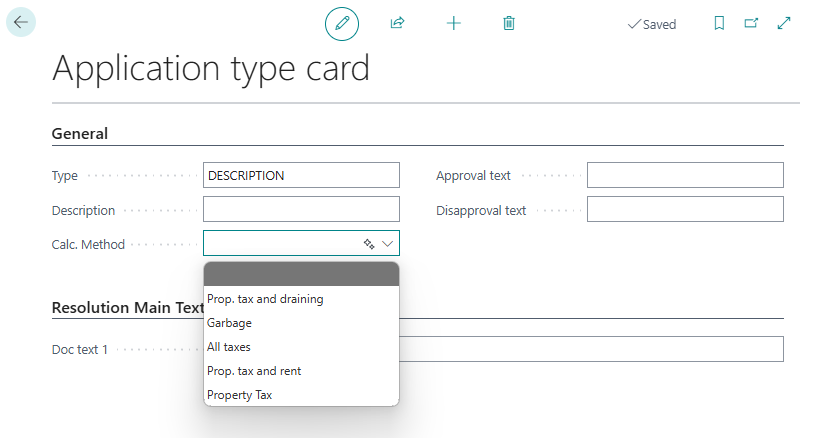Click the Type field containing DESCRIPTION
835x438 pixels.
[x=301, y=175]
